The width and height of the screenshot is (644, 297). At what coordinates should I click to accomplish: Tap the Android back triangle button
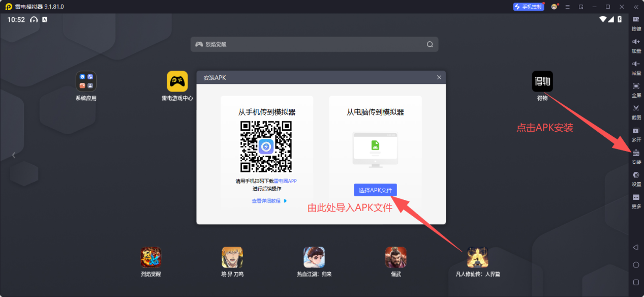click(x=635, y=248)
